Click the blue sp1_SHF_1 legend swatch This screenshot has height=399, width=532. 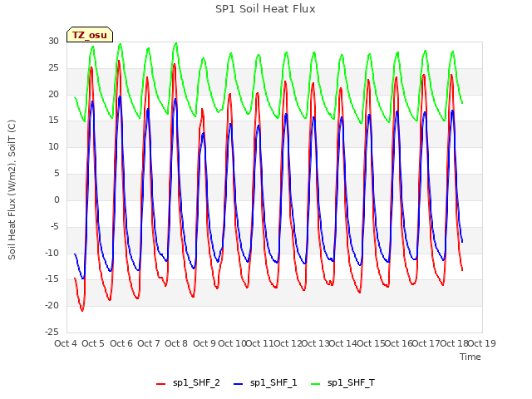(239, 384)
